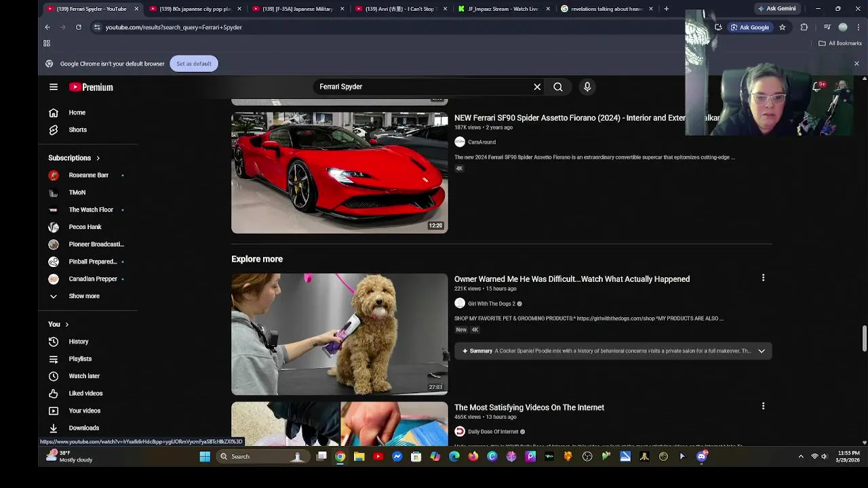Click the Chrome address bar URL

click(174, 27)
